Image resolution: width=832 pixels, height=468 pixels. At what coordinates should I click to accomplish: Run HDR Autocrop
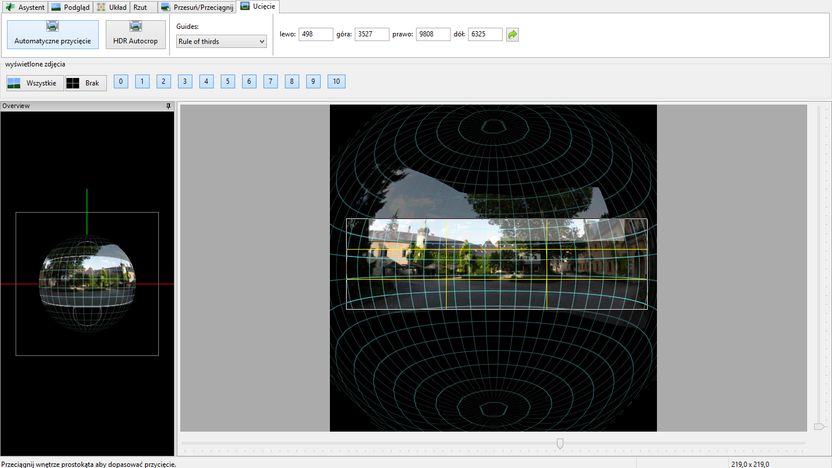pyautogui.click(x=135, y=34)
